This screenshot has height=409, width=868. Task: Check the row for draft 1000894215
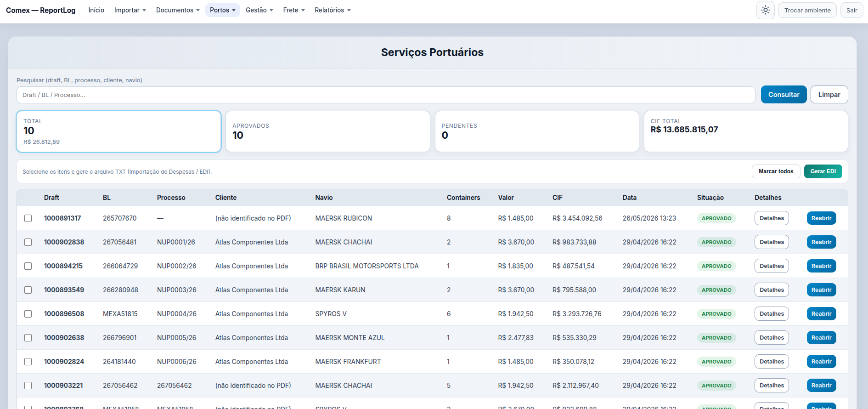coord(28,266)
